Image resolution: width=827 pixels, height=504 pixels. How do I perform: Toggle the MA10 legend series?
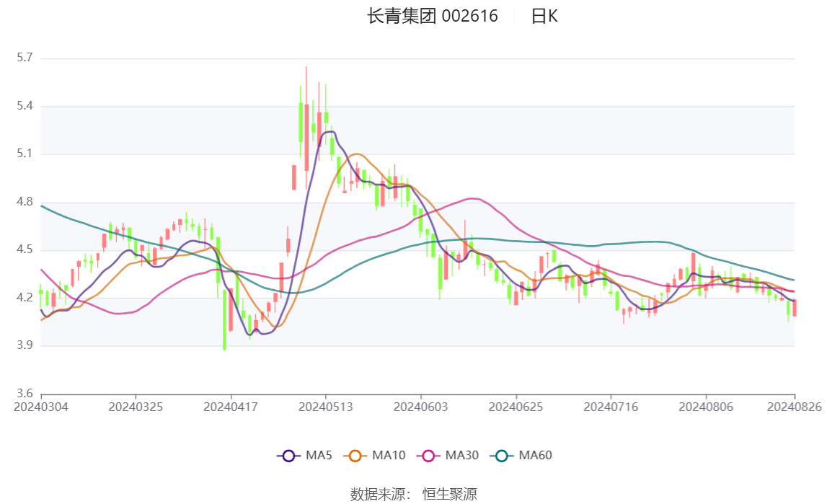pos(374,456)
